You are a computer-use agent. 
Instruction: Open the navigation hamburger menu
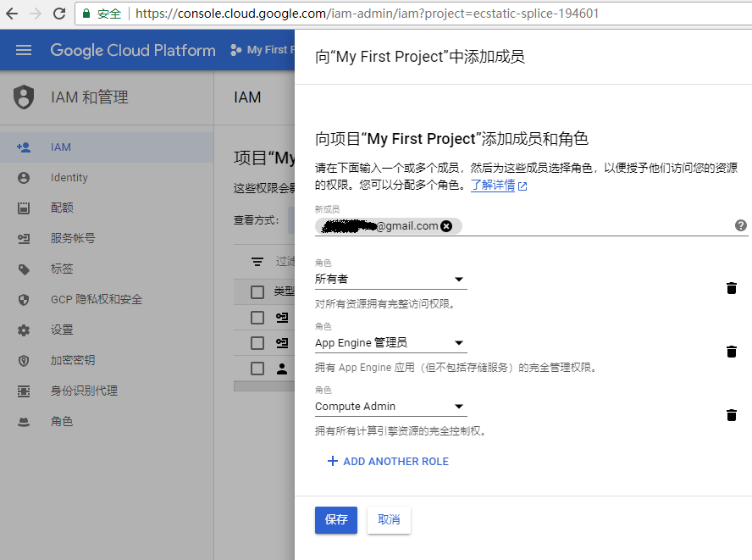coord(23,50)
